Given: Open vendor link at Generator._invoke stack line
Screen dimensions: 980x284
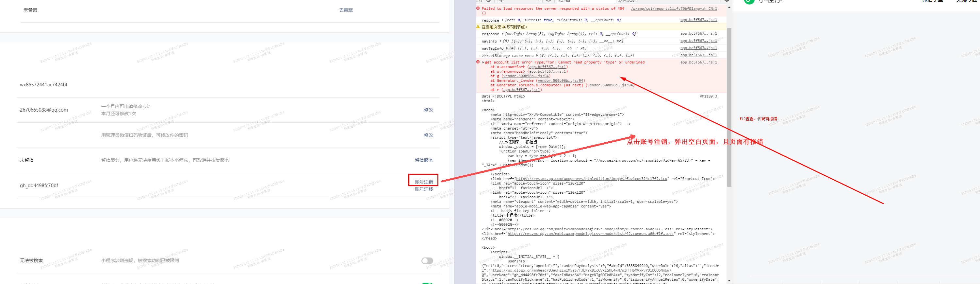Looking at the screenshot, I should (560, 80).
